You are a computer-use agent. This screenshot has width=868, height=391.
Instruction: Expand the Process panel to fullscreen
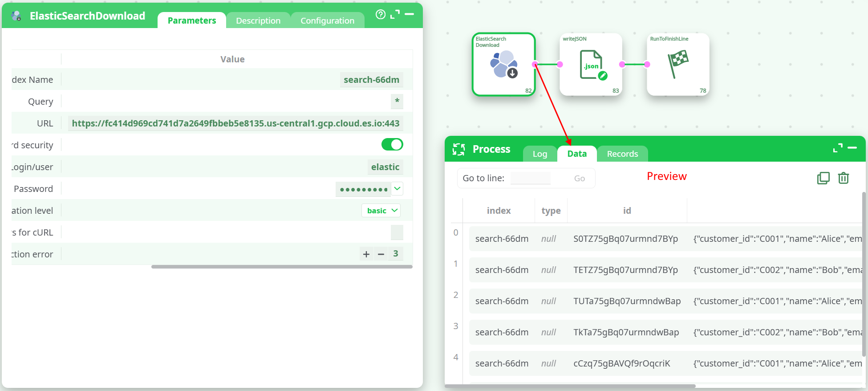coord(838,148)
